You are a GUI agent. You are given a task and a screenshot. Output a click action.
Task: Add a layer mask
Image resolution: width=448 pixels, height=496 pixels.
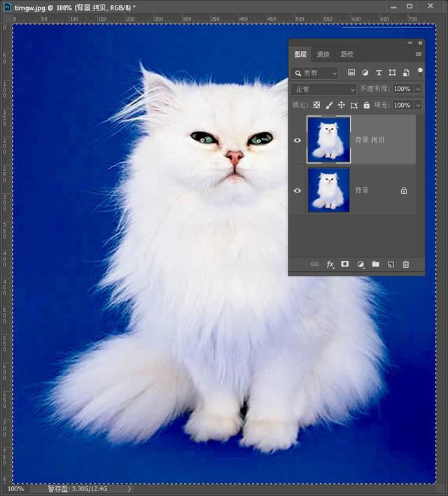(345, 264)
